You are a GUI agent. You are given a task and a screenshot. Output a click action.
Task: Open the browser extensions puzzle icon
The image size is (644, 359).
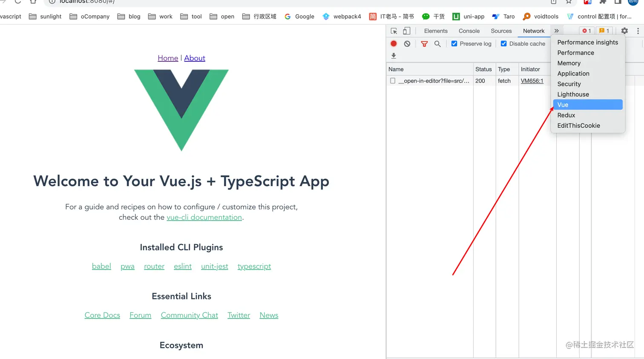coord(603,2)
